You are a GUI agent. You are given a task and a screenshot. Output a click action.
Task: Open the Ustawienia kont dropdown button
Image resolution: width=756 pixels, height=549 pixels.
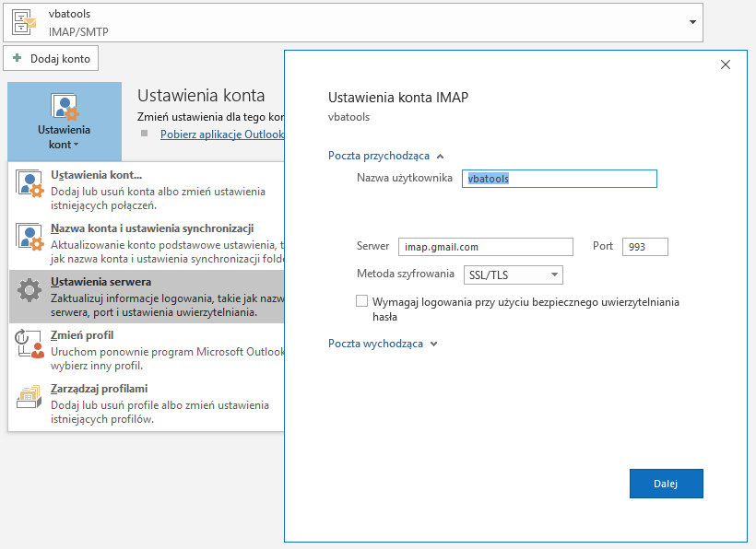point(65,122)
